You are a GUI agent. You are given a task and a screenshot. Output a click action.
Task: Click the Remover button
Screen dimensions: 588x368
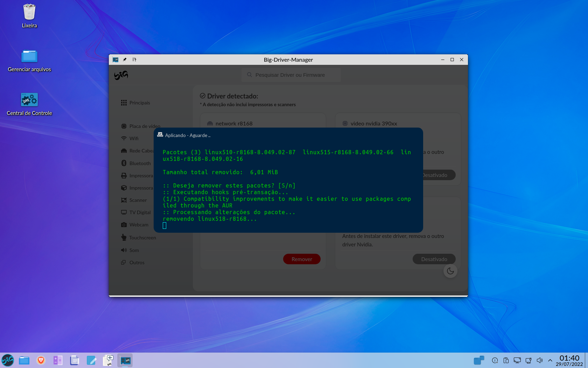pos(302,259)
